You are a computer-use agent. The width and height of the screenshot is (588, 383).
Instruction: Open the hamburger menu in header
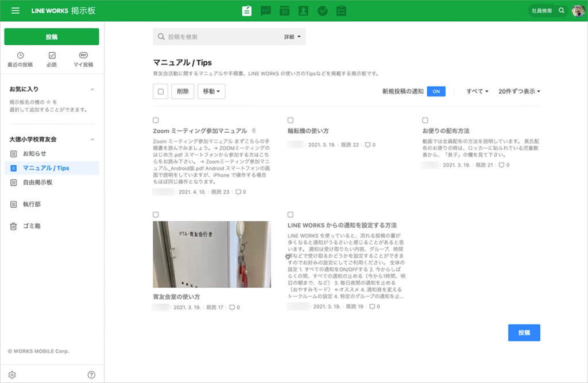tap(16, 11)
